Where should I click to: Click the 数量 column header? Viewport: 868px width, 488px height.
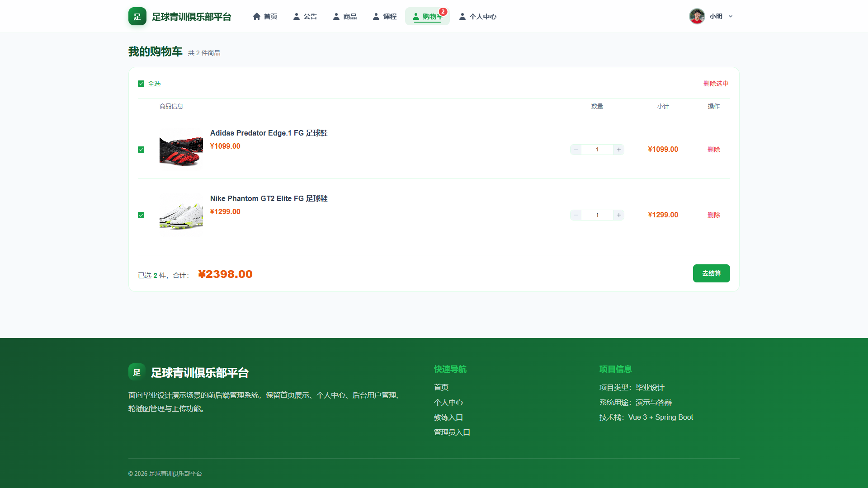click(597, 106)
